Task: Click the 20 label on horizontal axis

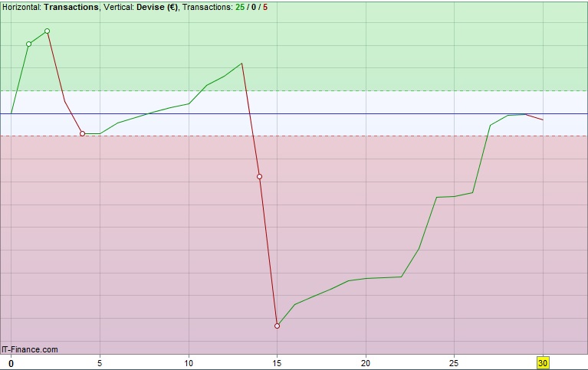Action: click(365, 363)
